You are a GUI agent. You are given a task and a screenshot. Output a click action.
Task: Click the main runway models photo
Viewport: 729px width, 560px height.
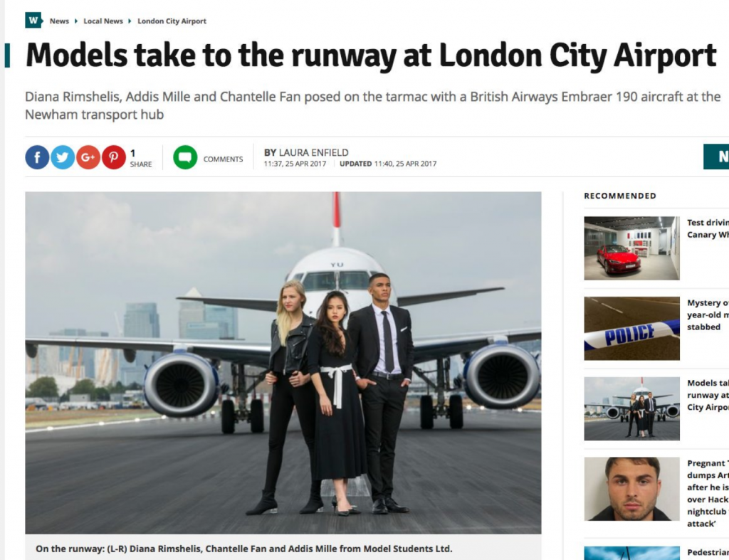pos(283,362)
